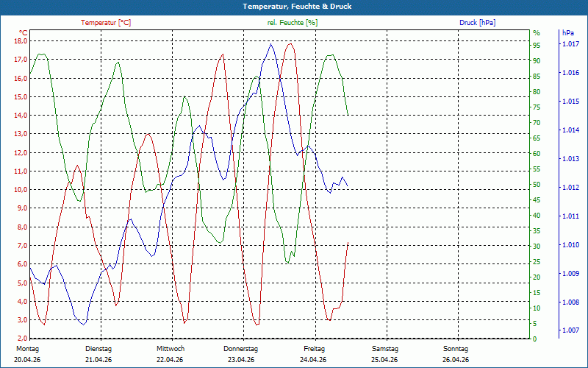
Task: Click the 25 humidity axis value
Action: (537, 262)
